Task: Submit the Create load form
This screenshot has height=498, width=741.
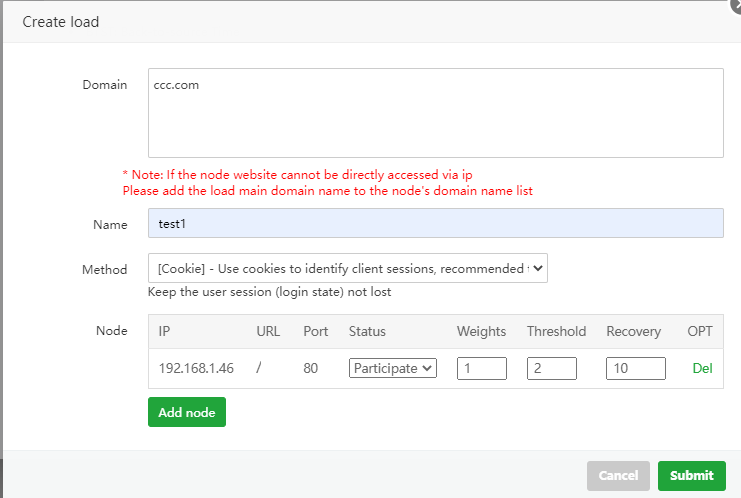Action: click(x=691, y=475)
